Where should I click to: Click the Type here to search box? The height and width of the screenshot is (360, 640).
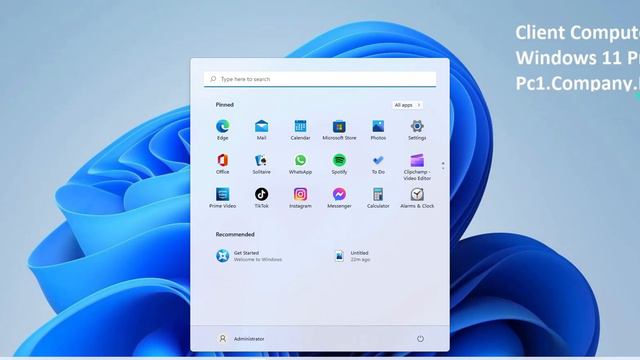[320, 79]
